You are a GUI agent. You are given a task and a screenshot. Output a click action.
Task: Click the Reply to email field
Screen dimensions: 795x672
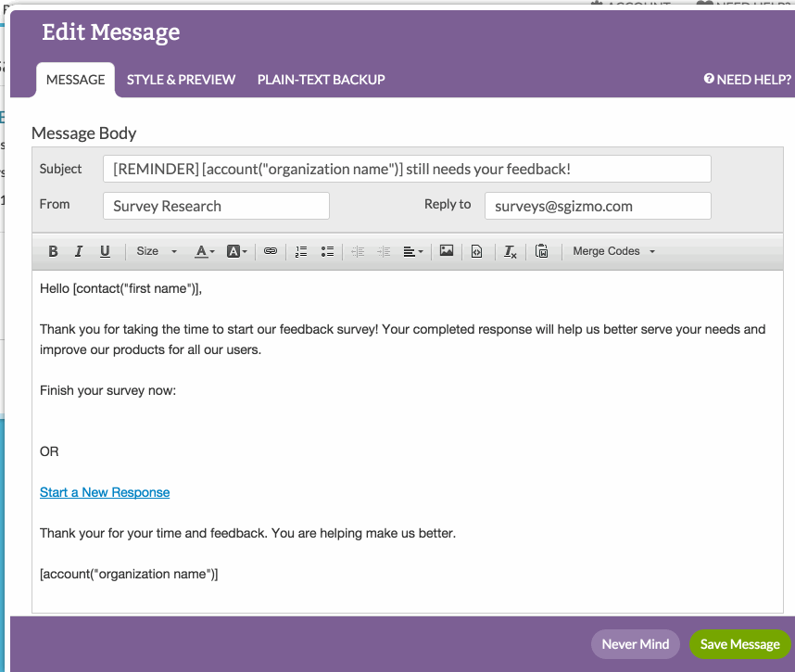click(x=597, y=205)
